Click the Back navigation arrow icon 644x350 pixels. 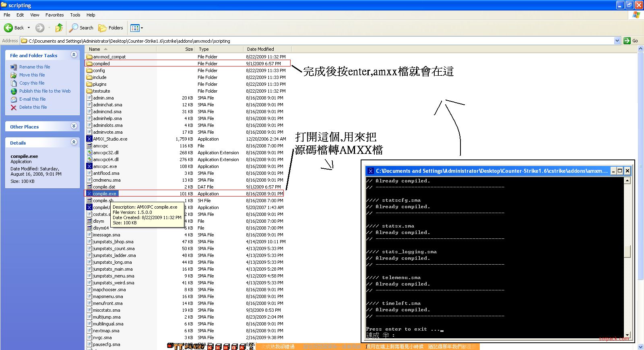click(x=8, y=28)
